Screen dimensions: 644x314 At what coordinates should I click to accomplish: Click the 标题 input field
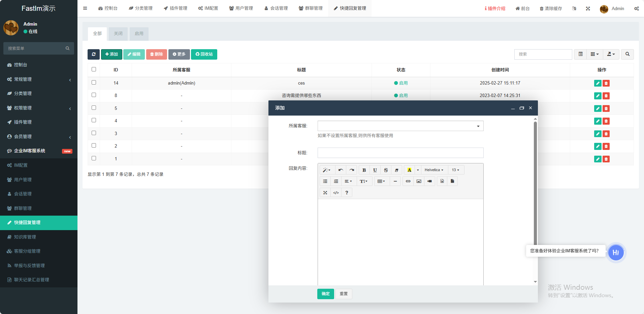[400, 153]
